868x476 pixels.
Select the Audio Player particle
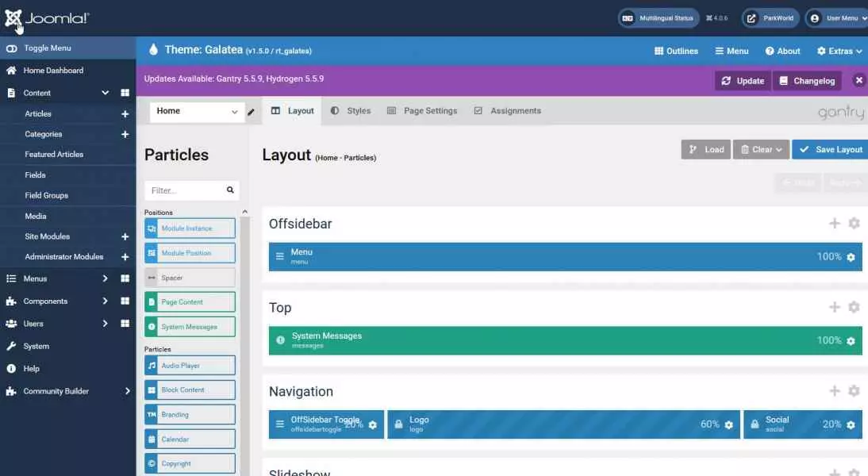[x=190, y=365]
